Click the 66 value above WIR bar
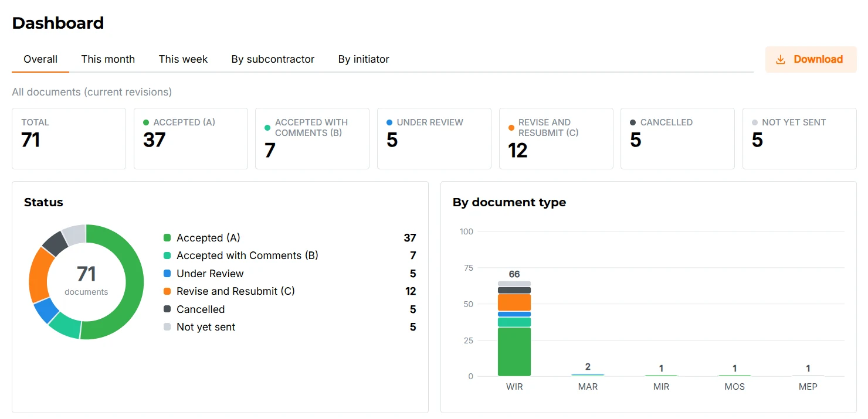868x419 pixels. point(514,274)
